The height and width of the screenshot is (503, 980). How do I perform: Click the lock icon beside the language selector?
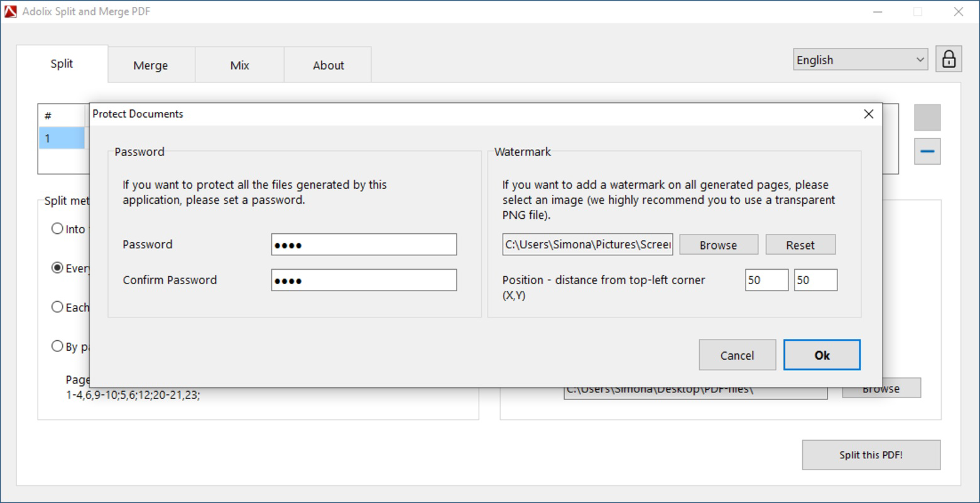click(x=949, y=58)
